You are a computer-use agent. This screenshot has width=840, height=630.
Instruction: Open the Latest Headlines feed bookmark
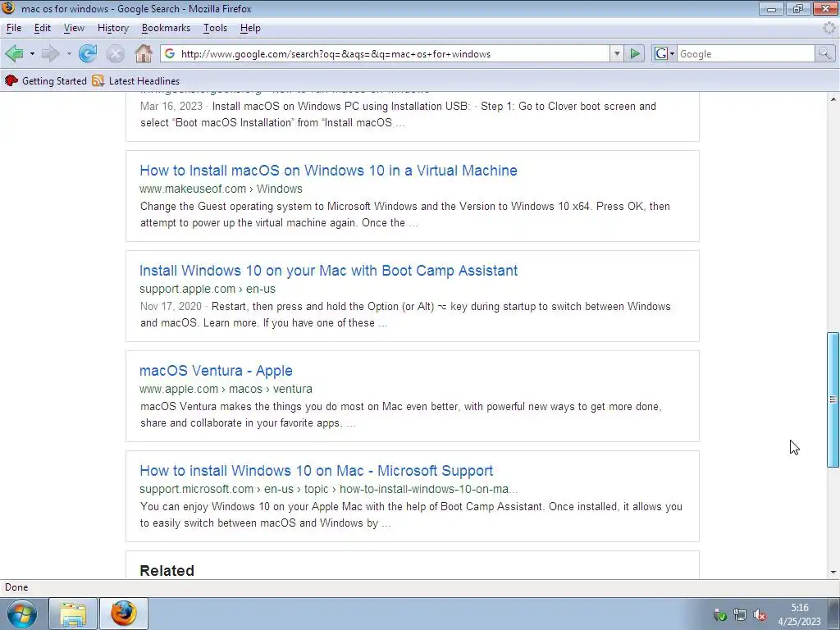(135, 81)
